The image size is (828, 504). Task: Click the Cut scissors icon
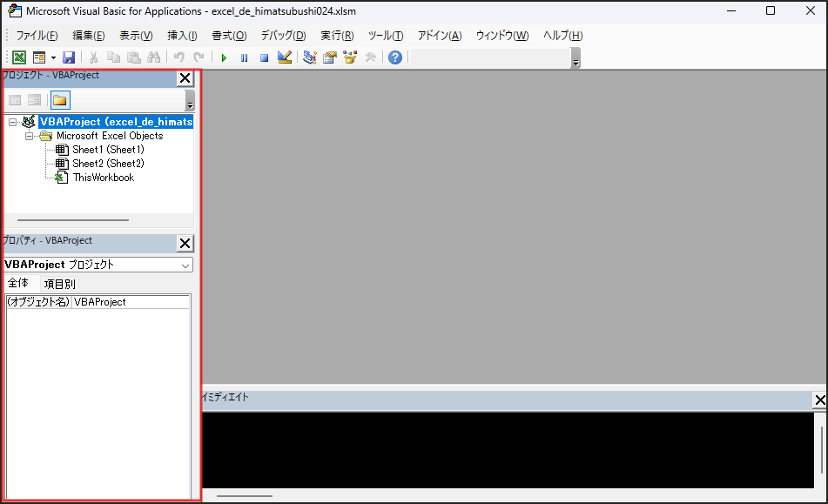tap(93, 57)
